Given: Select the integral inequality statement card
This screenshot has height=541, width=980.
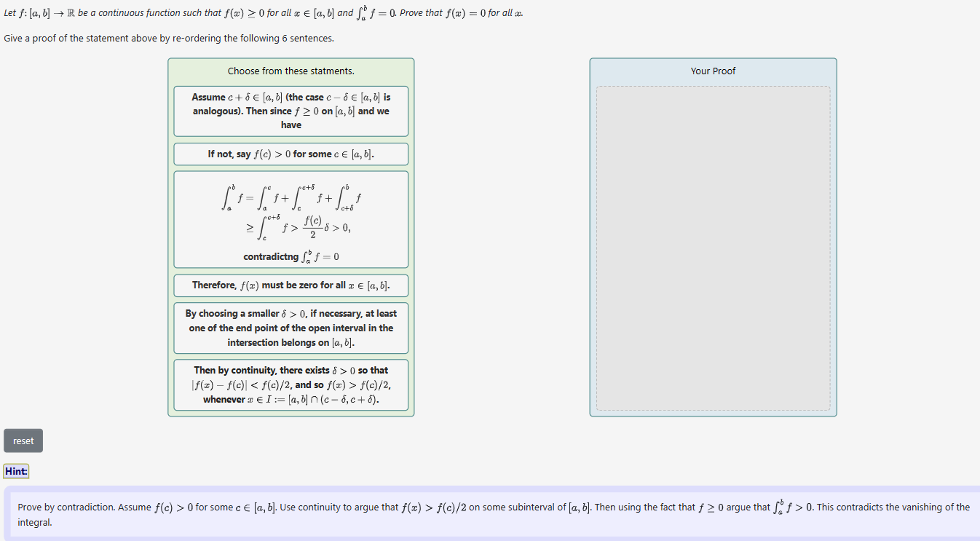Looking at the screenshot, I should 291,218.
